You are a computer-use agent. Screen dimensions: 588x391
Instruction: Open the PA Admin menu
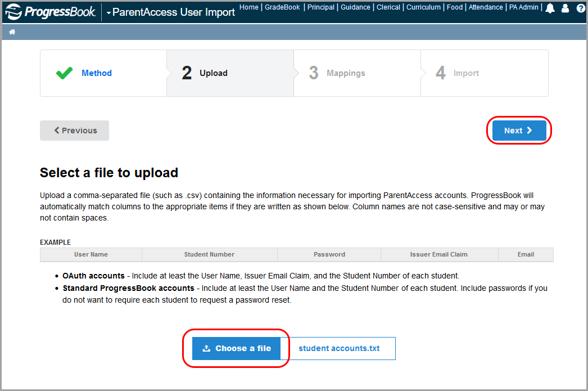[523, 7]
